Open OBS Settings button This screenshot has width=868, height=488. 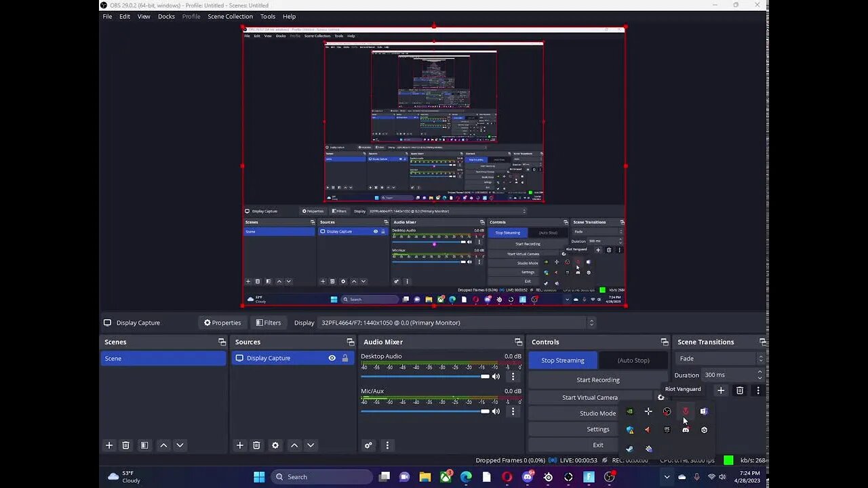click(x=597, y=429)
